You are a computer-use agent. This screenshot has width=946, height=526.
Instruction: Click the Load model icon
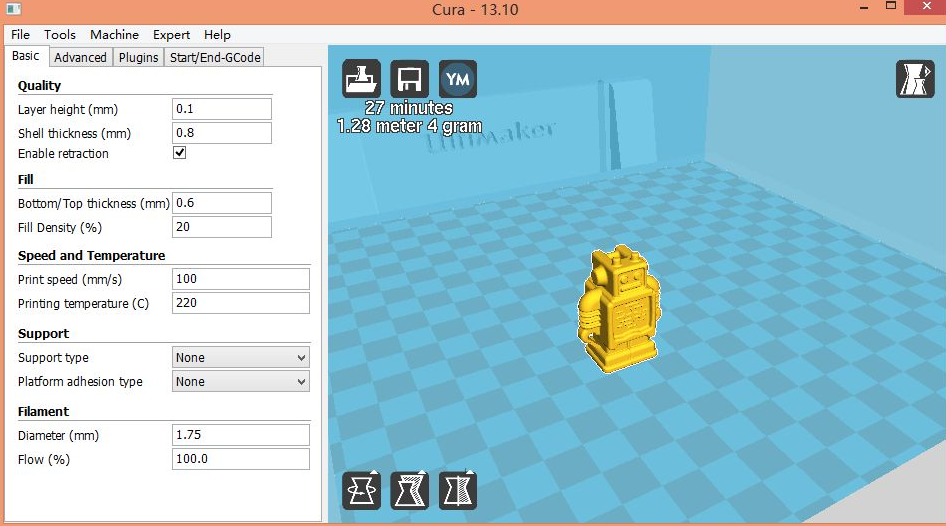tap(362, 79)
